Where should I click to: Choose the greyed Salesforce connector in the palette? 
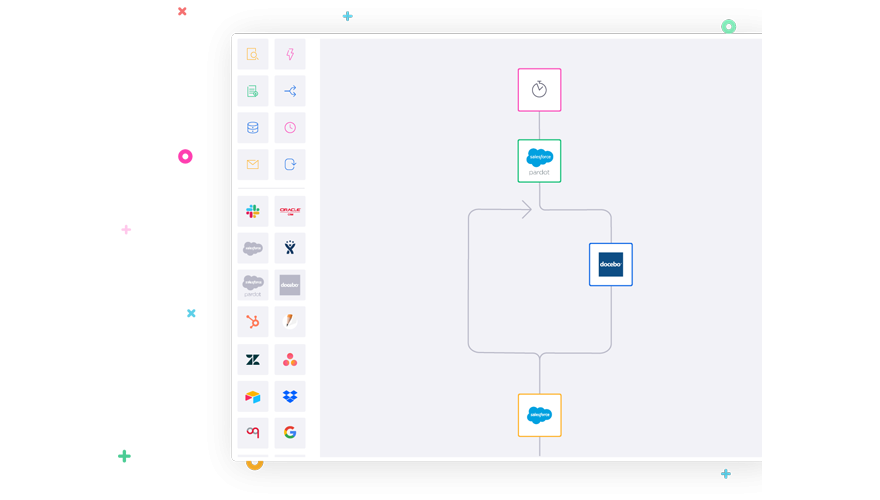coord(253,248)
